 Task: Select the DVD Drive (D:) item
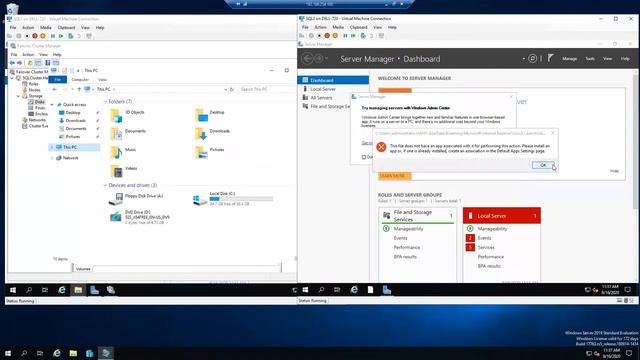pos(140,217)
